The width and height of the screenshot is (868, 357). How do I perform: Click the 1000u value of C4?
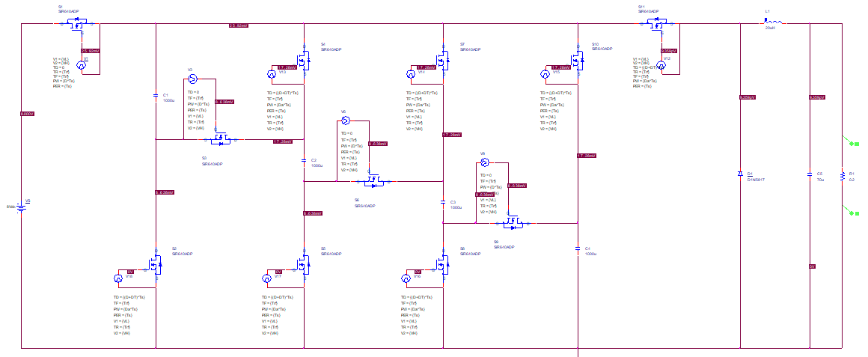[590, 253]
